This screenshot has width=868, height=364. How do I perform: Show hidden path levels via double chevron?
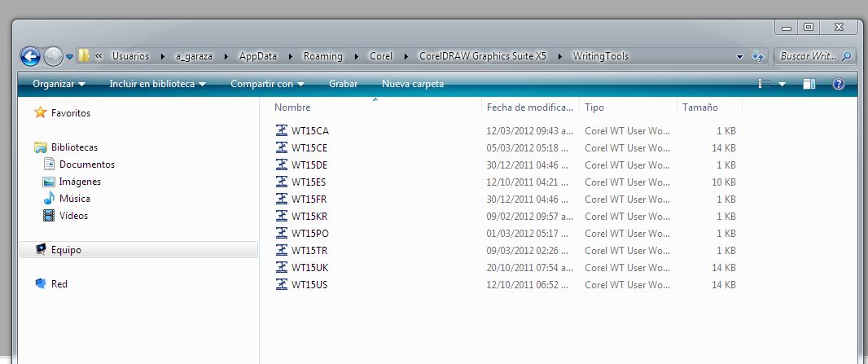[99, 56]
